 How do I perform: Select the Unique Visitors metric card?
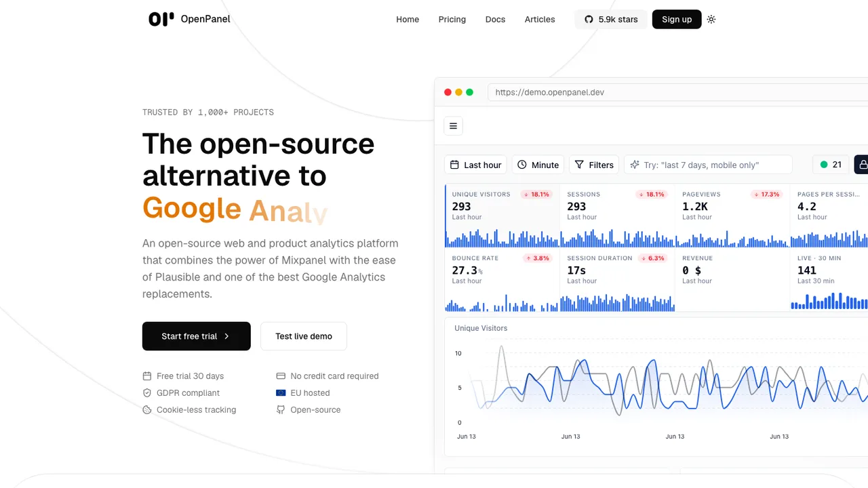point(502,216)
